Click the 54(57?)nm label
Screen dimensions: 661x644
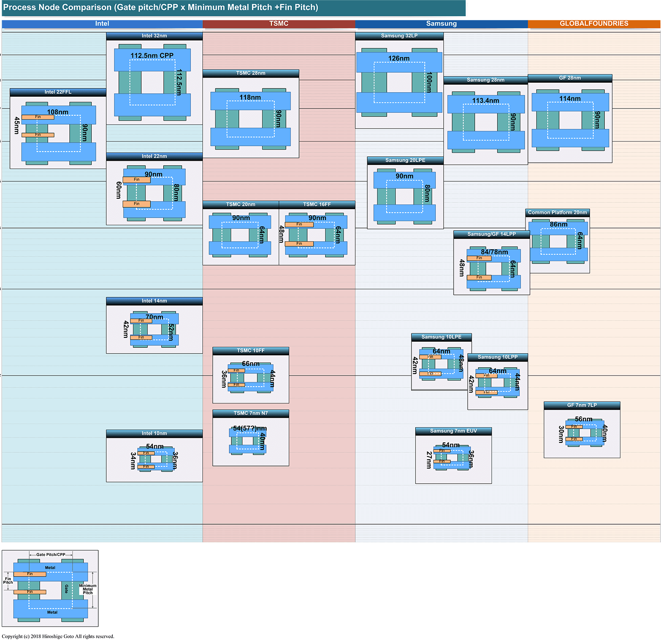(x=250, y=429)
